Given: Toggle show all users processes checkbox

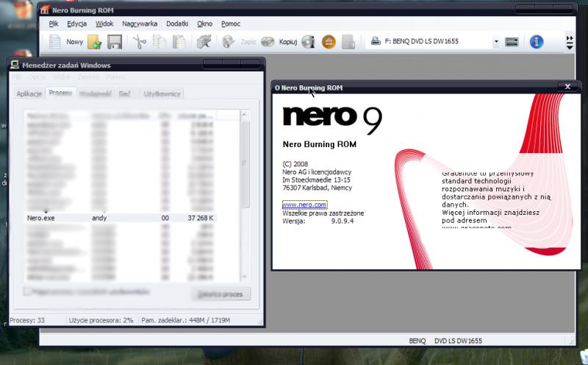Looking at the screenshot, I should pos(27,291).
